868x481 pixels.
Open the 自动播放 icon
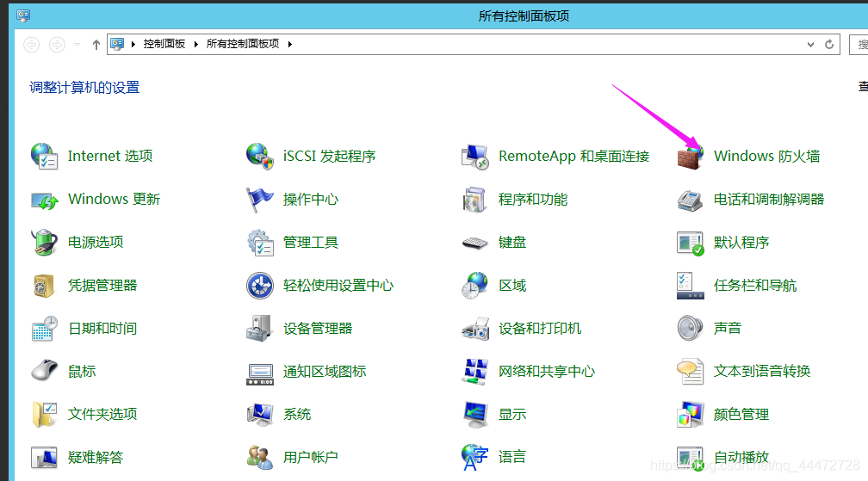[x=691, y=458]
